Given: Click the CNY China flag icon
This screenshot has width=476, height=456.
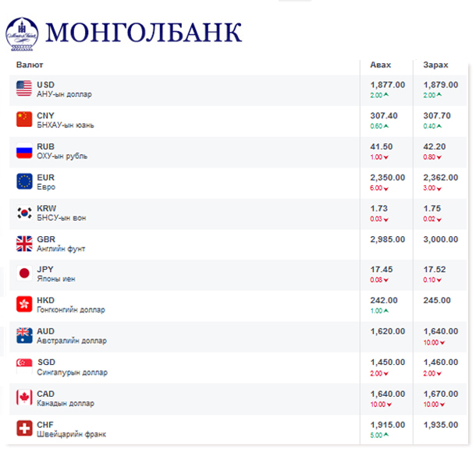Looking at the screenshot, I should coord(23,119).
